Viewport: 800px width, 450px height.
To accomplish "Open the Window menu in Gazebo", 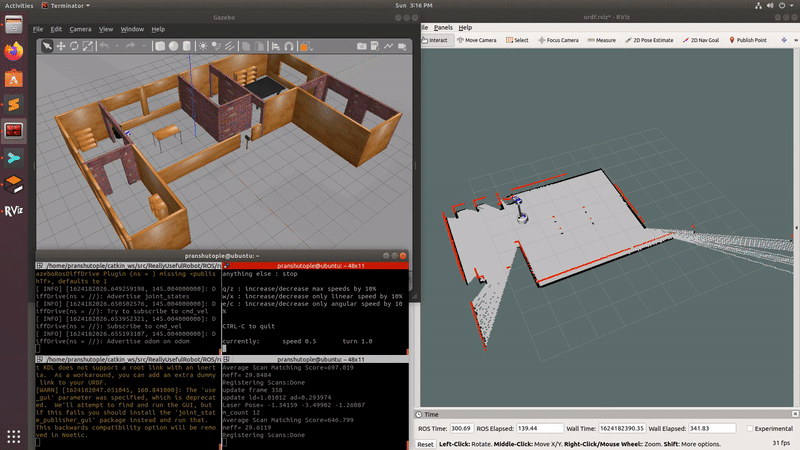I will tap(132, 29).
